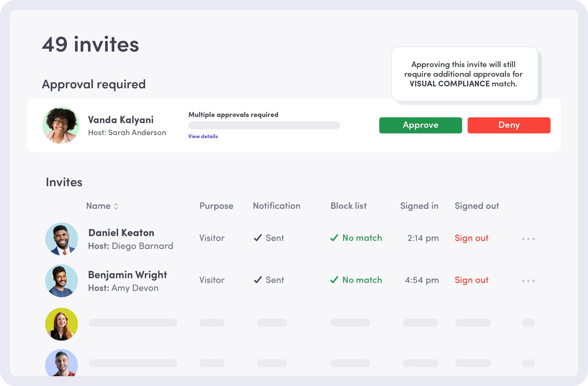Click Daniel Keaton's Visitor purpose
This screenshot has width=588, height=386.
pos(212,238)
